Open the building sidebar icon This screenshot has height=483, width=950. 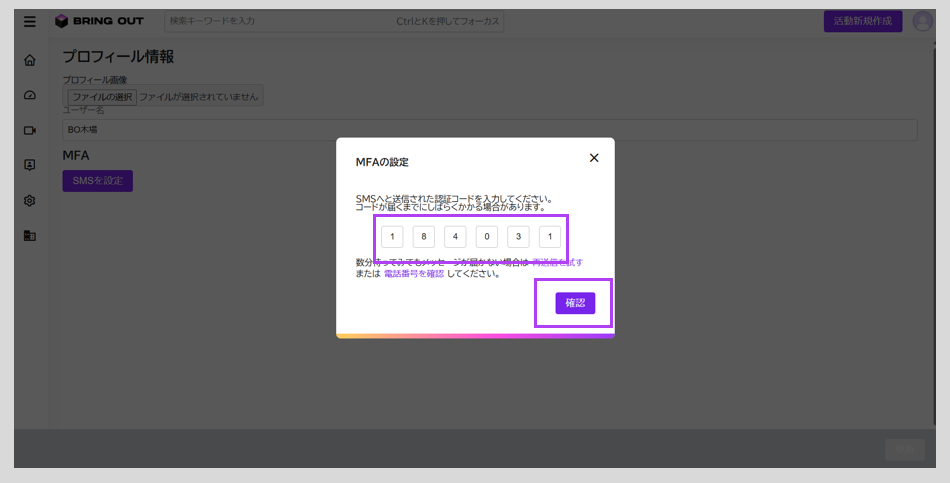point(30,236)
